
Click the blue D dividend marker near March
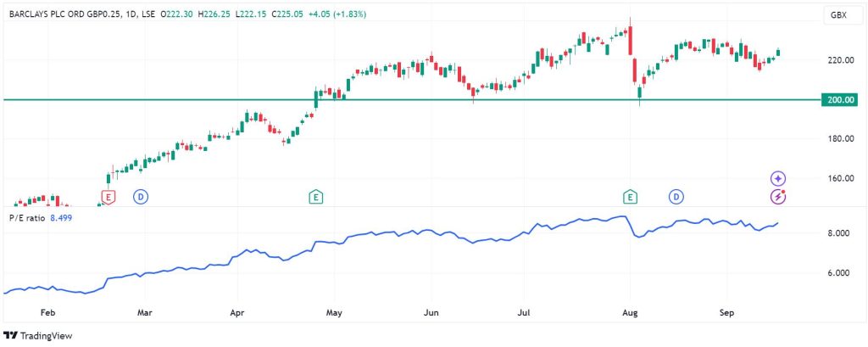[142, 196]
